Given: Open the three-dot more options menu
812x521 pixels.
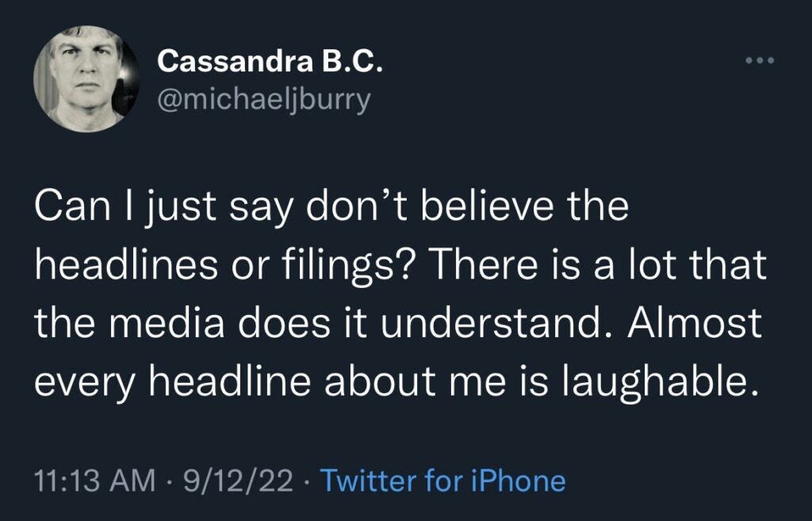Looking at the screenshot, I should [758, 62].
